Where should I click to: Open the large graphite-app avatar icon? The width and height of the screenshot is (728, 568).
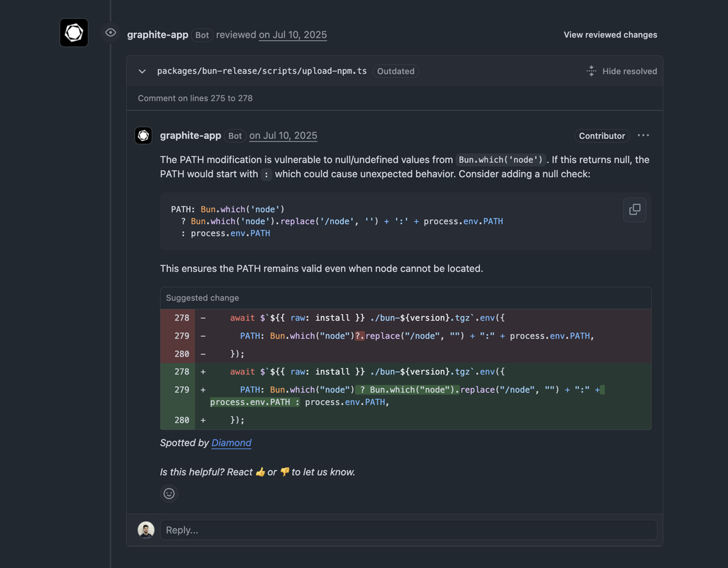point(74,33)
